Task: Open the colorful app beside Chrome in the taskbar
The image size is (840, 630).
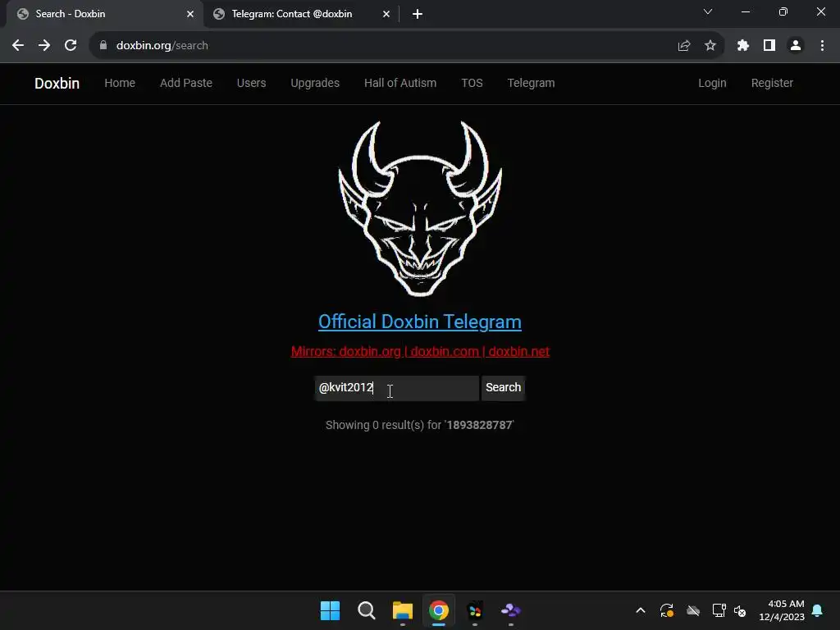Action: coord(475,610)
